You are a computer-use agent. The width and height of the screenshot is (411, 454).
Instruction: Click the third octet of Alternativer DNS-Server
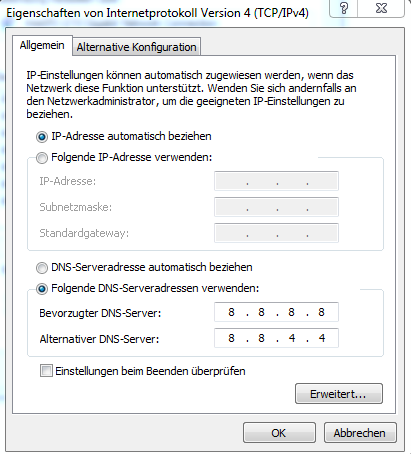coord(292,338)
